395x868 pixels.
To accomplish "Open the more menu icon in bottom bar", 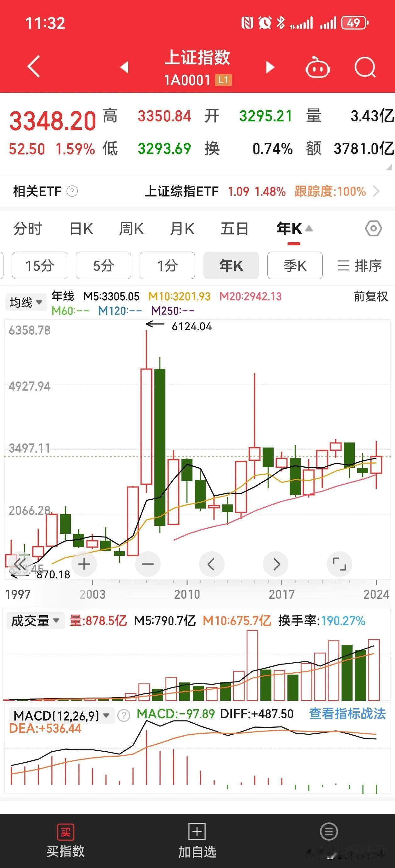I will coord(329,831).
